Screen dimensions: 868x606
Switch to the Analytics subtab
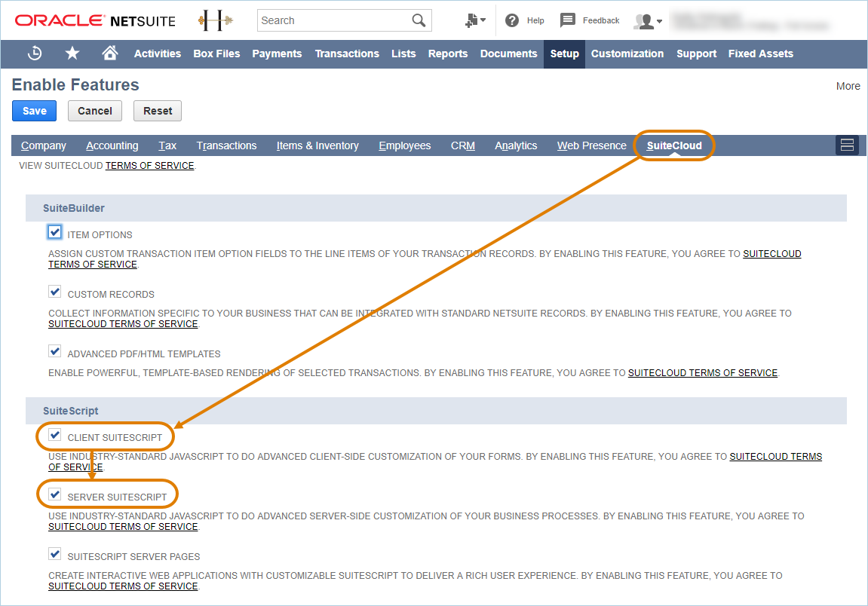(516, 145)
